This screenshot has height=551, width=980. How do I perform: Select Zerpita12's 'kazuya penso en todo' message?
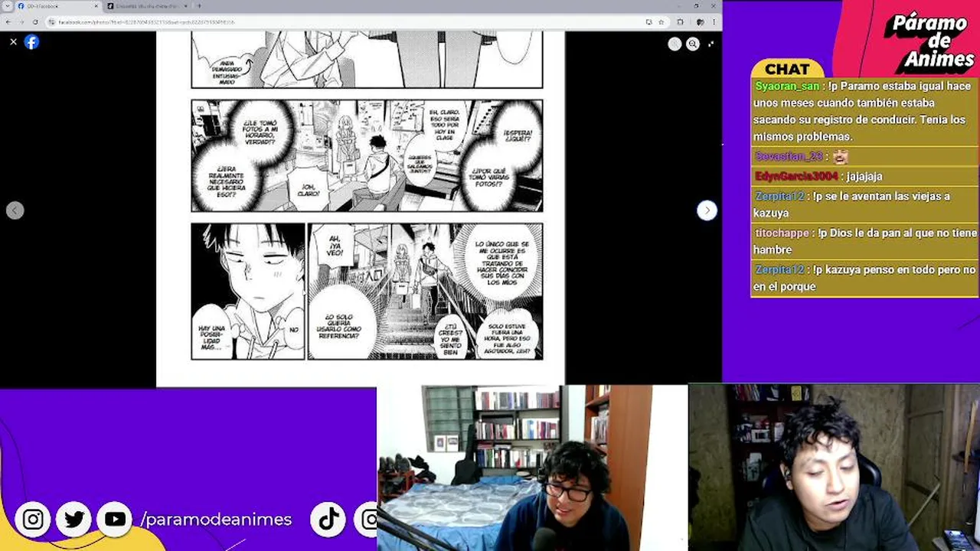[x=864, y=278]
